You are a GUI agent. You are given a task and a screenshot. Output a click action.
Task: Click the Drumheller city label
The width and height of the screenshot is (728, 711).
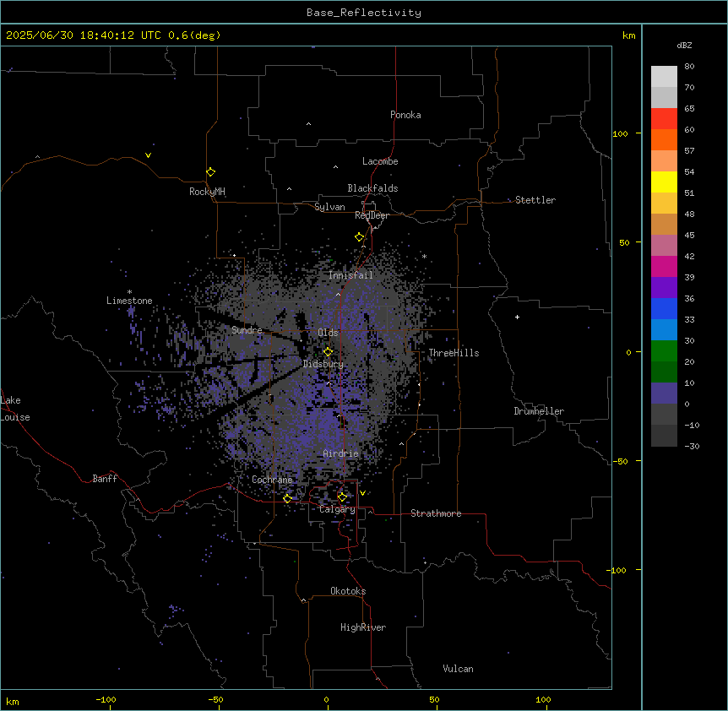539,411
